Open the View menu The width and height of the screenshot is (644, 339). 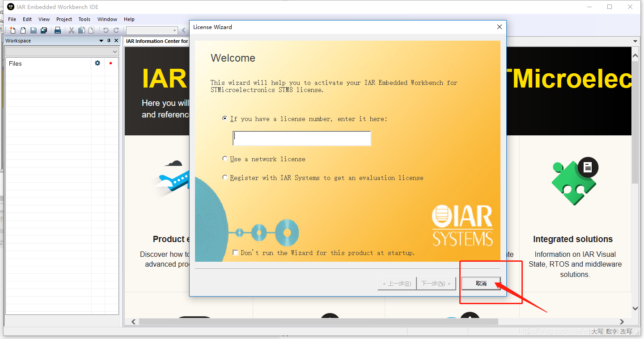(x=44, y=19)
